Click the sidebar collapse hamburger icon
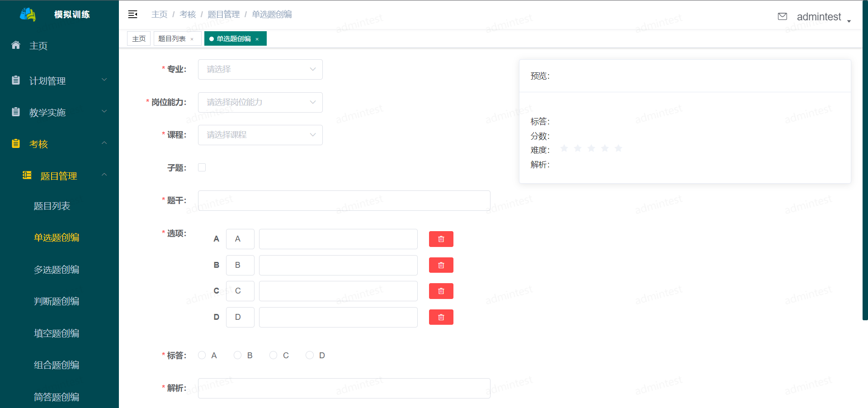868x408 pixels. click(x=132, y=14)
